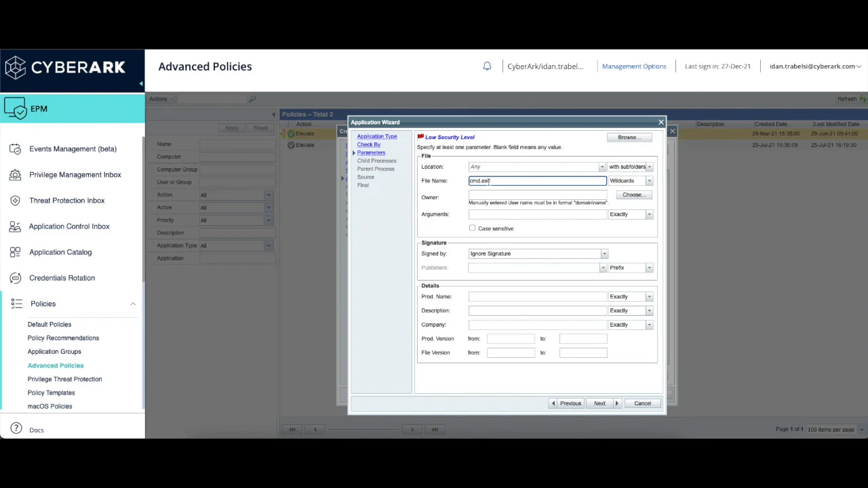Click the Previous wizard button

pyautogui.click(x=566, y=403)
